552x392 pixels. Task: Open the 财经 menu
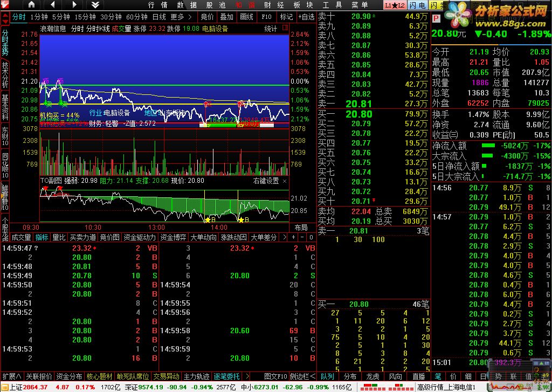click(274, 5)
